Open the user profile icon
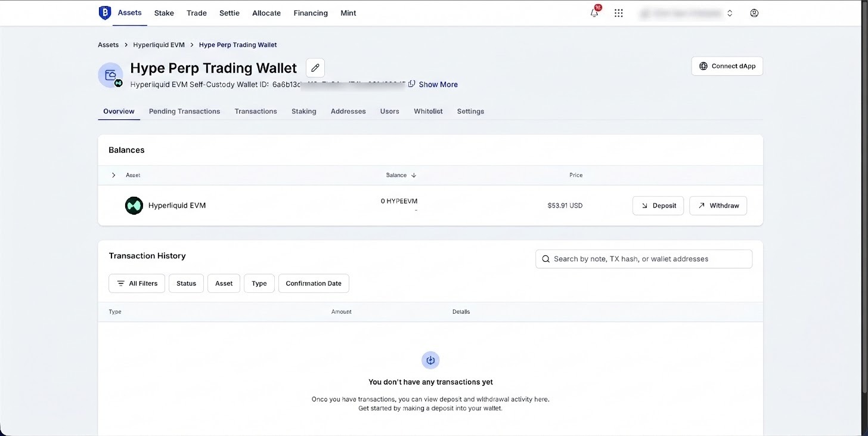868x436 pixels. [x=754, y=13]
